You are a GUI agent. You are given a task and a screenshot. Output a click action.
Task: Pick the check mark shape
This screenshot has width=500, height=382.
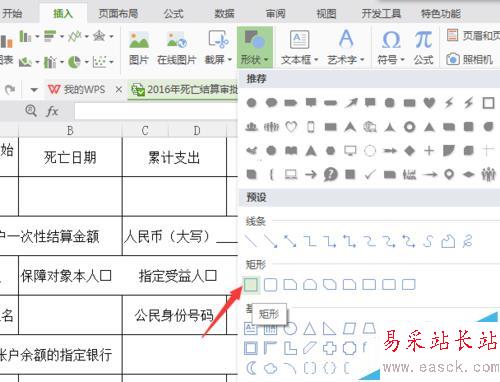pyautogui.click(x=370, y=174)
